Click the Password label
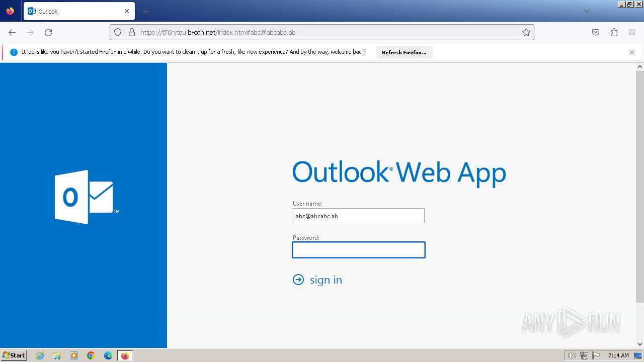 [306, 238]
